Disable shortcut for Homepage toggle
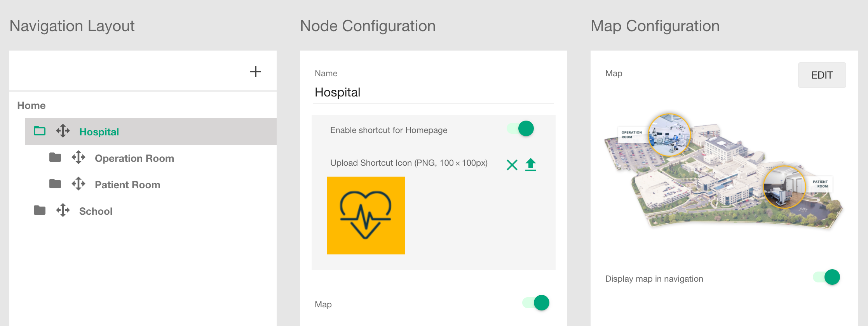Image resolution: width=868 pixels, height=326 pixels. coord(521,128)
